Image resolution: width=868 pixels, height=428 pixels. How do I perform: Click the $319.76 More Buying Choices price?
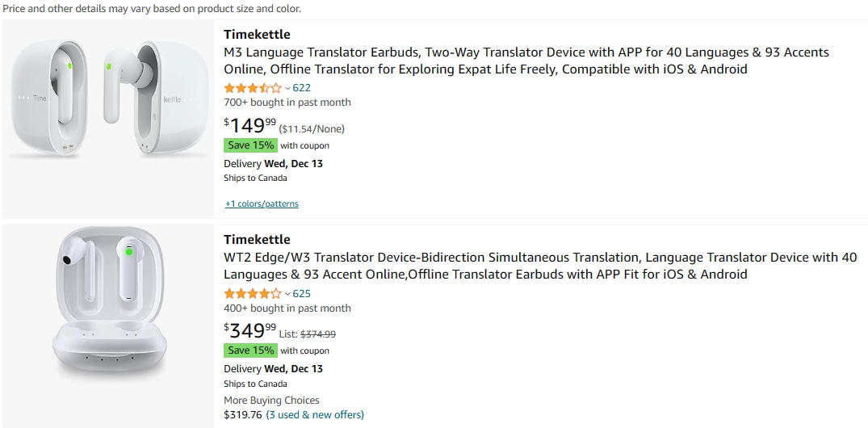tap(242, 415)
